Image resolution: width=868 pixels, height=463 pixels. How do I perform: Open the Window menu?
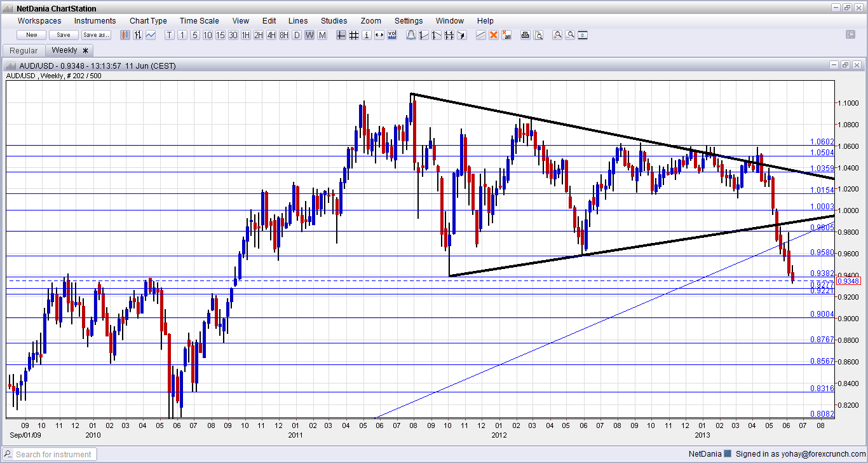click(x=450, y=21)
